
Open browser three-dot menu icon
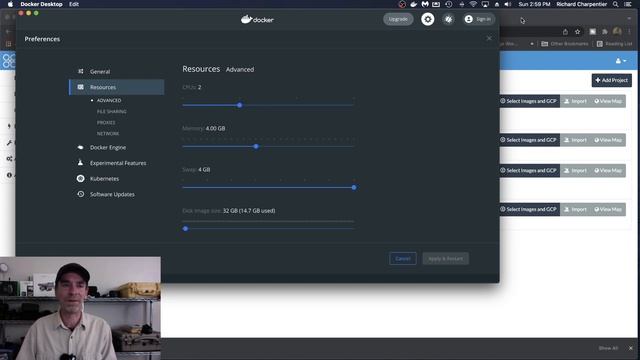[629, 32]
